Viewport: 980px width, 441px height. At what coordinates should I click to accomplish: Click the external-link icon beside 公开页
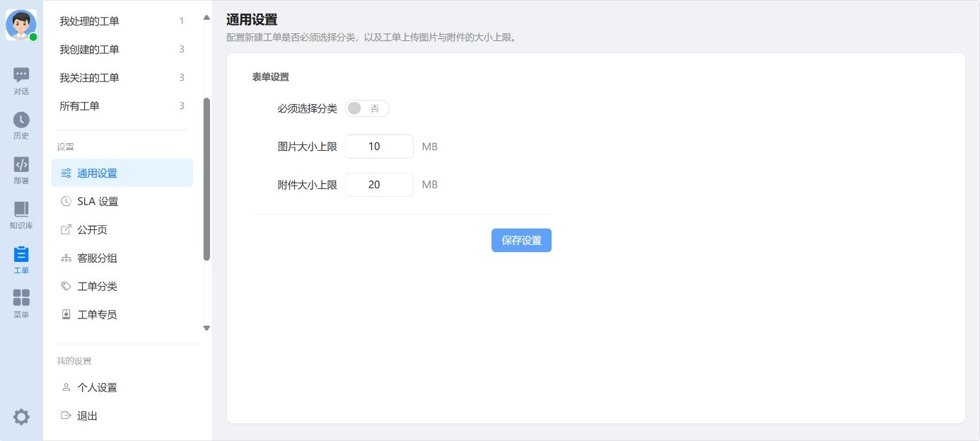[66, 230]
